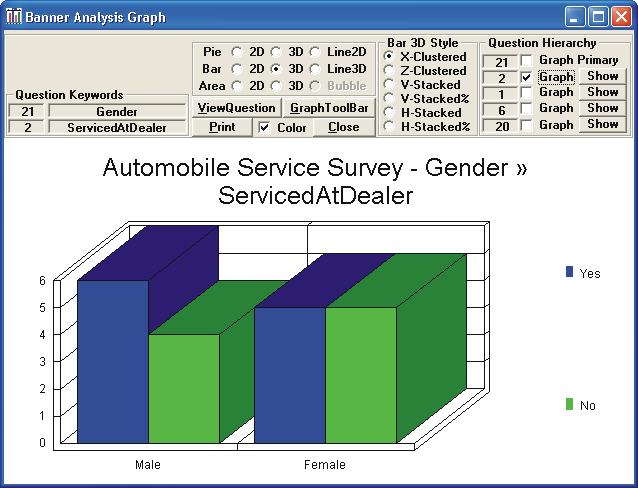Enable Graph Primary checkbox for question 21

(526, 61)
